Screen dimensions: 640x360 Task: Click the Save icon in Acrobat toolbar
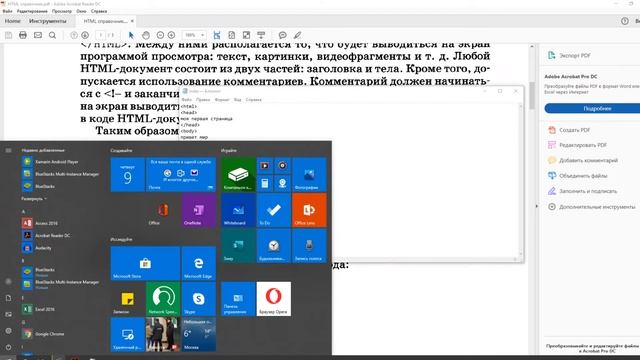(x=9, y=35)
